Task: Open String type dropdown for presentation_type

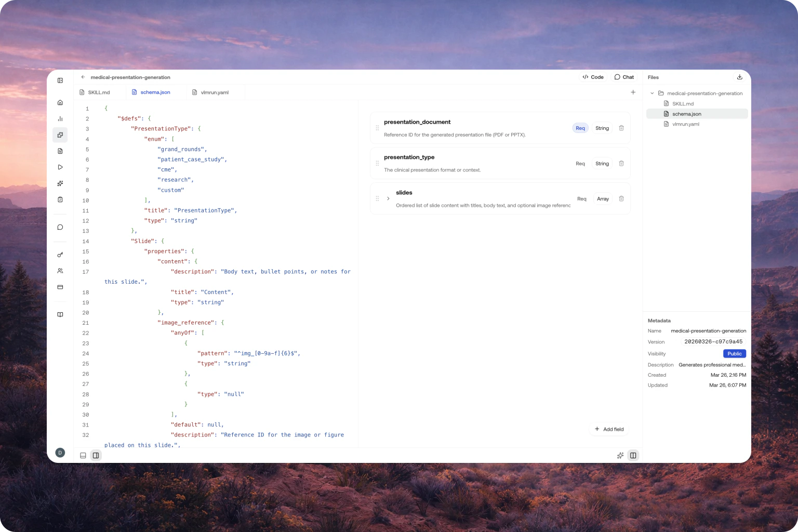Action: (x=602, y=163)
